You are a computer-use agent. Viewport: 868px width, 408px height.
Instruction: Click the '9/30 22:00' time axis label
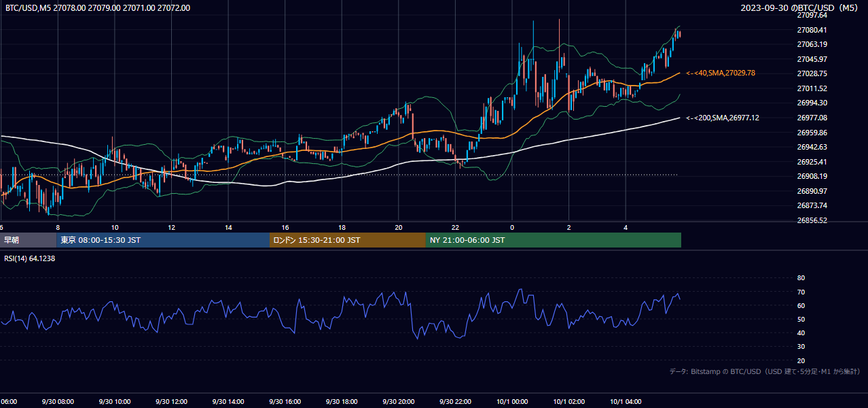455,401
